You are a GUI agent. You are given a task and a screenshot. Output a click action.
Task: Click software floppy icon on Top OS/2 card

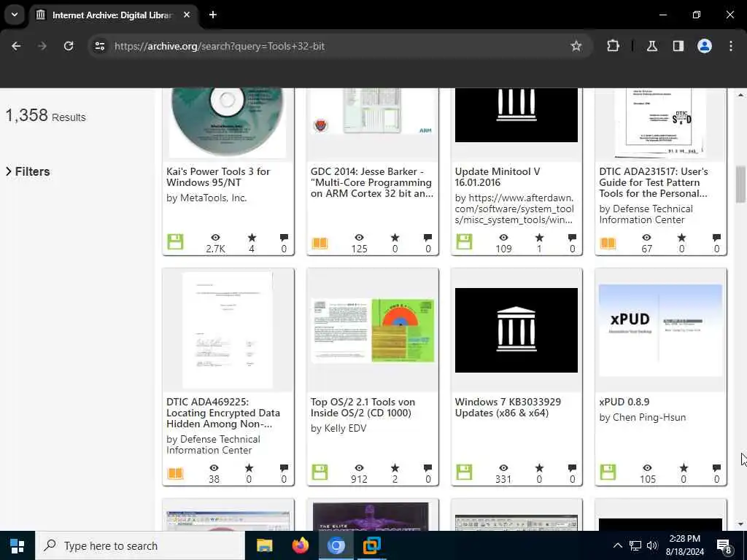[x=320, y=472]
